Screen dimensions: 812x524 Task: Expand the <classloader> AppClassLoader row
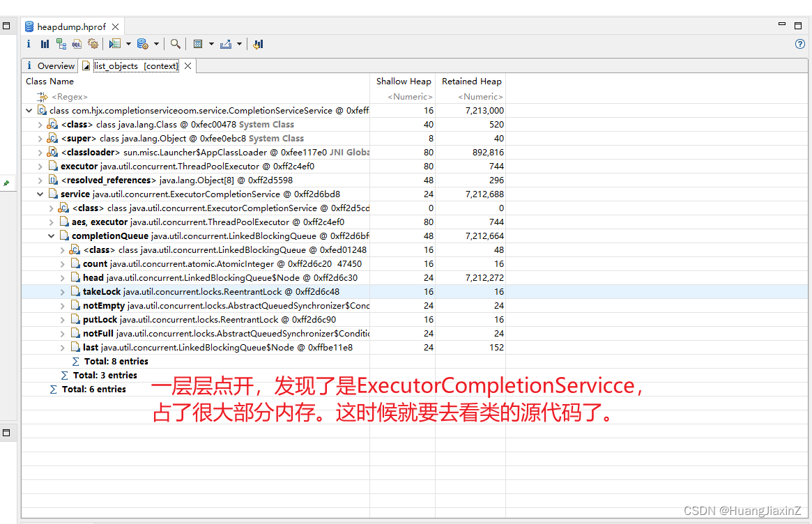pos(40,152)
